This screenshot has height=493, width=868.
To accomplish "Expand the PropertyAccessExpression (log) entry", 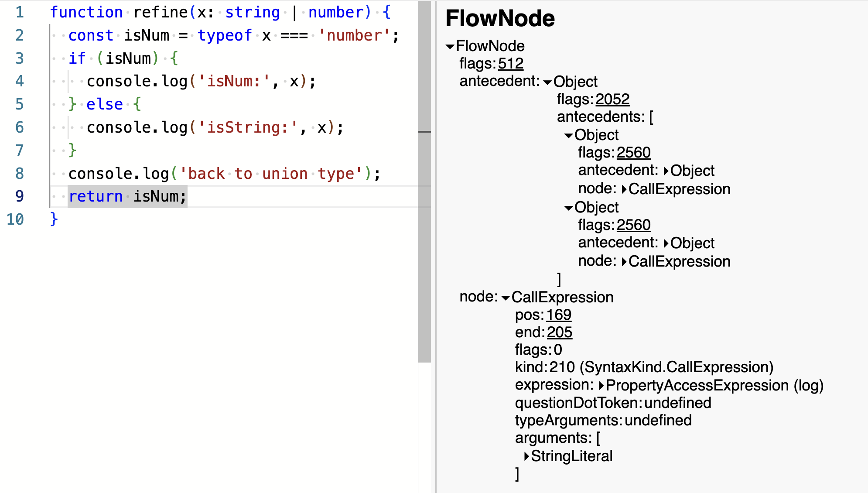I will click(x=601, y=386).
